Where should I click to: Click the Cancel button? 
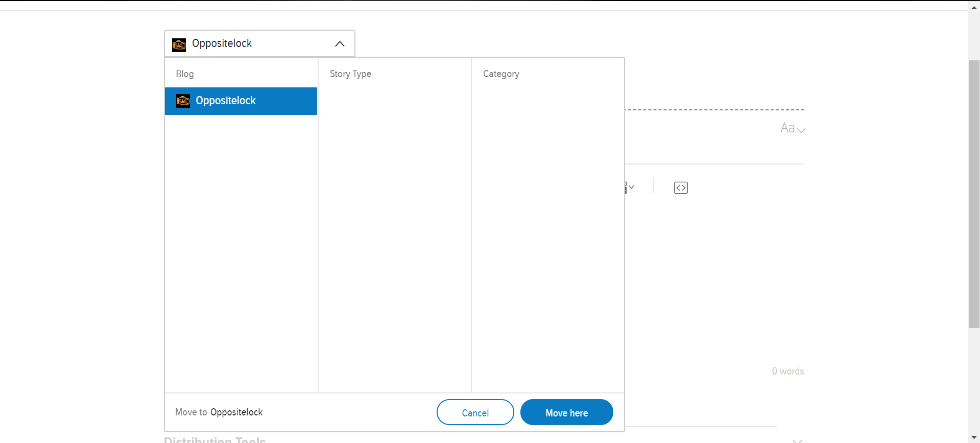coord(475,412)
